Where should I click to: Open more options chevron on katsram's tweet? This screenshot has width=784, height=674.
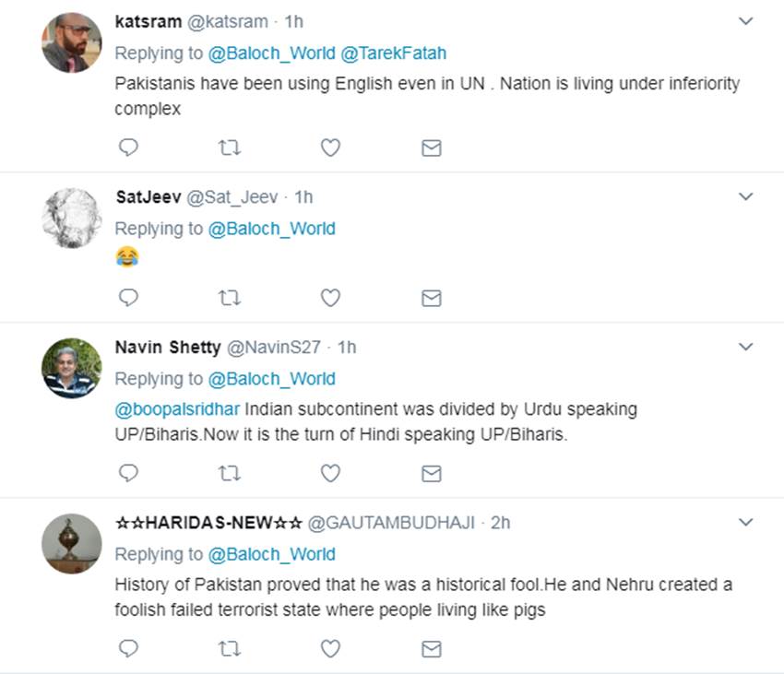(746, 21)
